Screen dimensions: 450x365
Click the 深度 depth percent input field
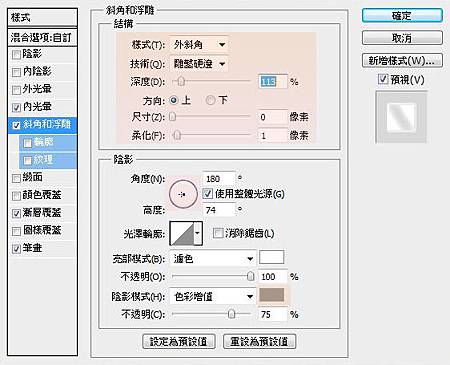pos(273,82)
